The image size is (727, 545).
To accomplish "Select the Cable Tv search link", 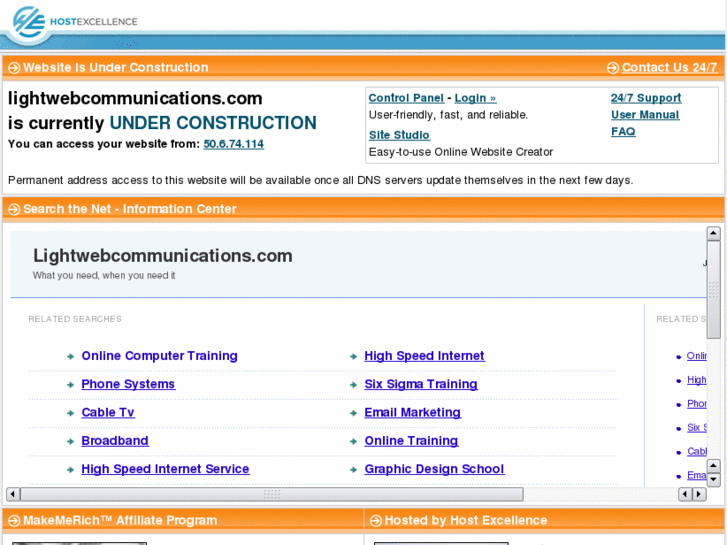I will coord(108,412).
